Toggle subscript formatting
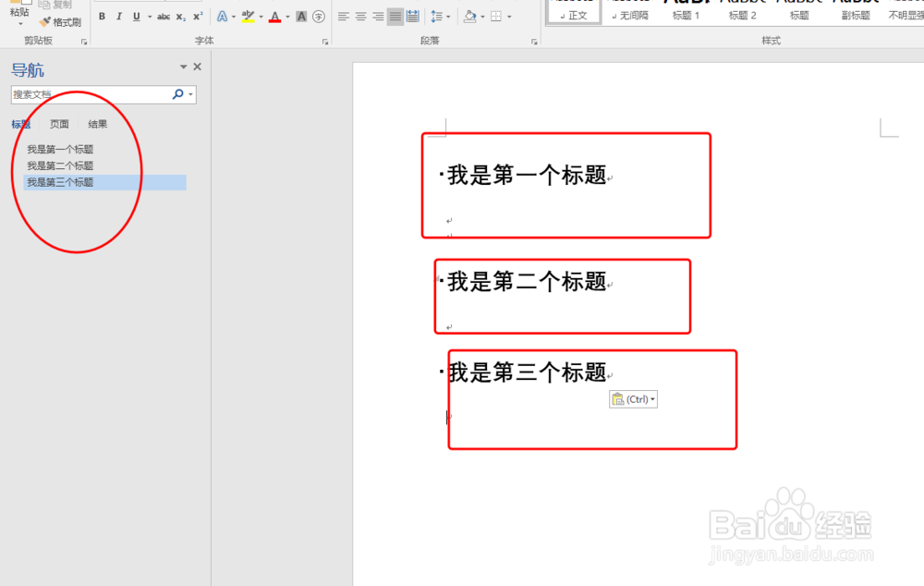Image resolution: width=924 pixels, height=586 pixels. (181, 17)
